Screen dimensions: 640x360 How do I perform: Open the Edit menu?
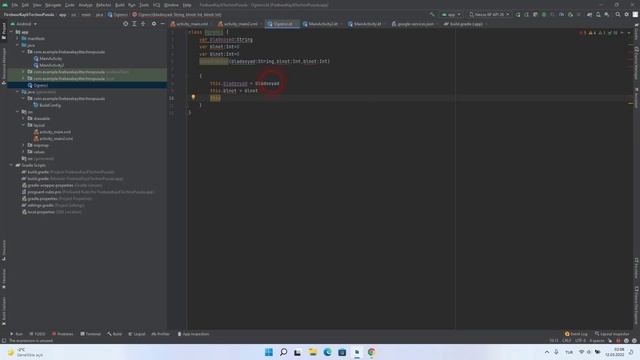[x=25, y=5]
